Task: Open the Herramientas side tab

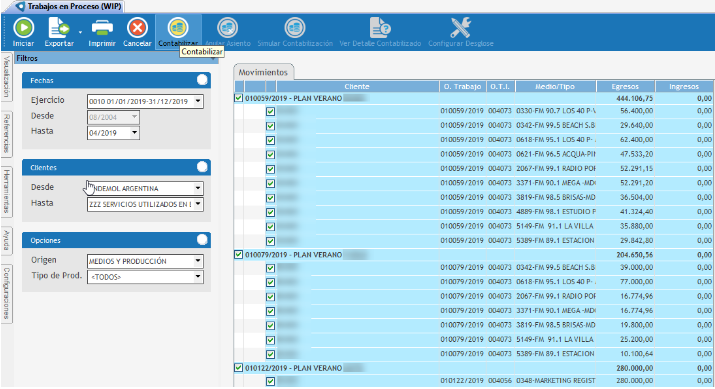Action: 6,191
